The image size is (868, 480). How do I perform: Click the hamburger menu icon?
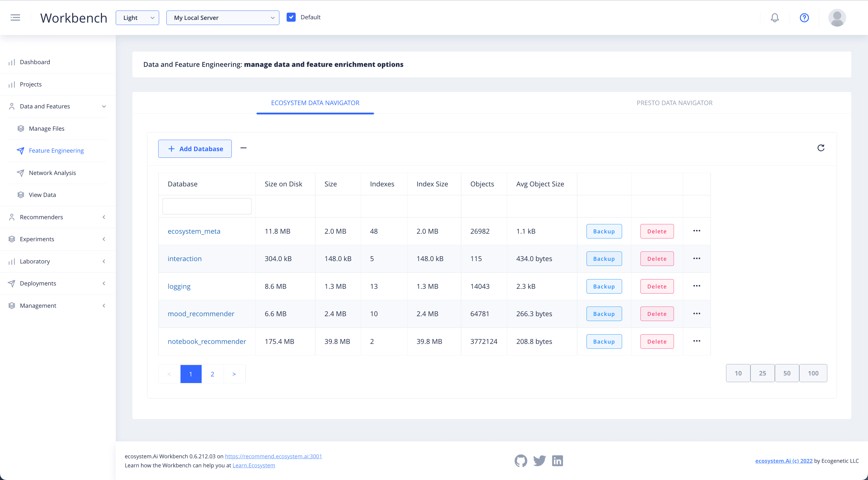click(15, 17)
